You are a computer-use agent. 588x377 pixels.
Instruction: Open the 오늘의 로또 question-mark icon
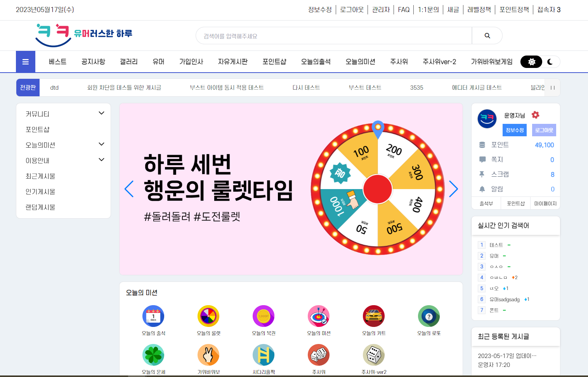click(429, 316)
